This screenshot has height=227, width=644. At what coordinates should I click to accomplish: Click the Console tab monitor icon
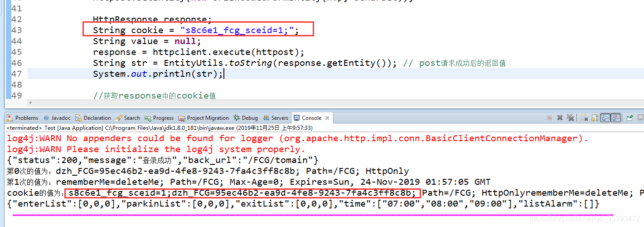tap(296, 118)
